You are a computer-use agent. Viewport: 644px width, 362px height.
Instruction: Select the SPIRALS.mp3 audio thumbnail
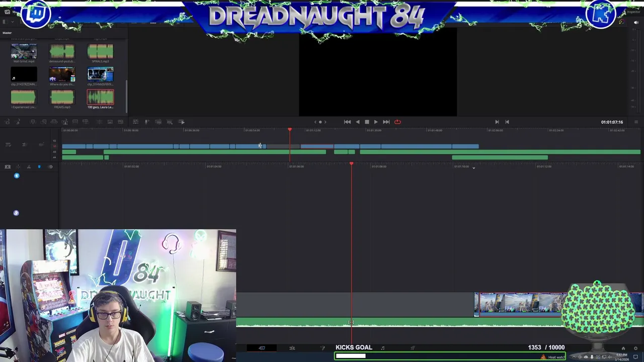[x=100, y=51]
